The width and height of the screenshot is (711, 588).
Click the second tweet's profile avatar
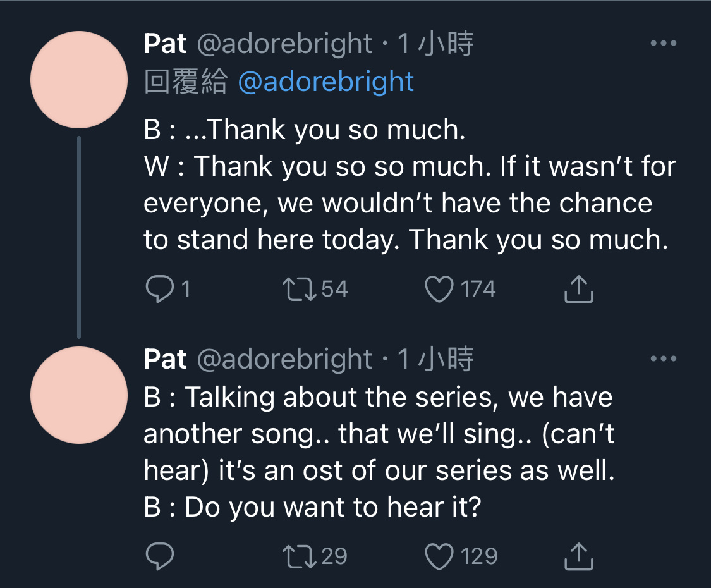click(x=79, y=395)
